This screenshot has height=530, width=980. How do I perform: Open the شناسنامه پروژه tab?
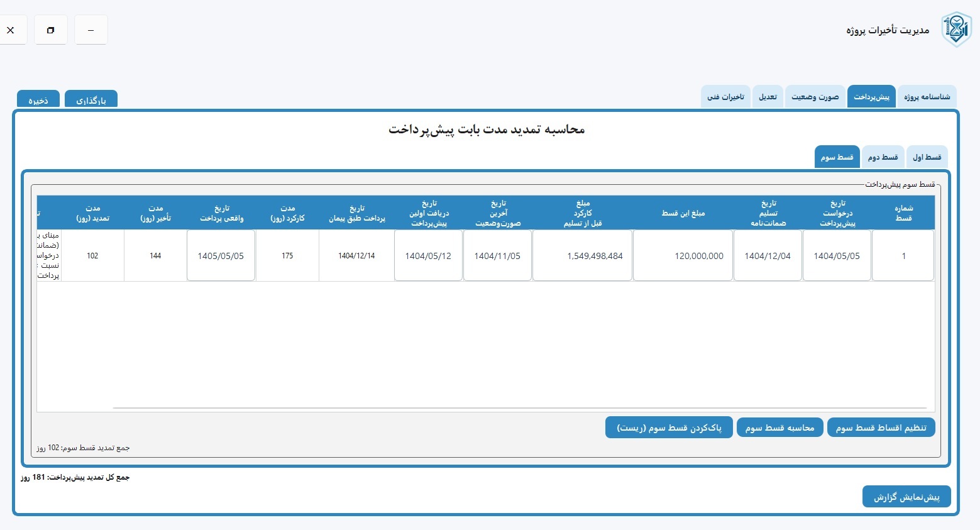927,97
